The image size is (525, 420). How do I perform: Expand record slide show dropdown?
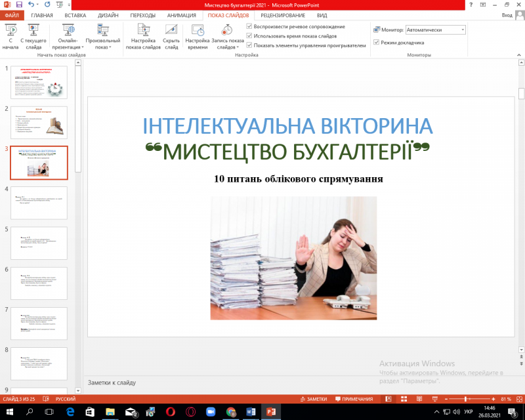238,47
